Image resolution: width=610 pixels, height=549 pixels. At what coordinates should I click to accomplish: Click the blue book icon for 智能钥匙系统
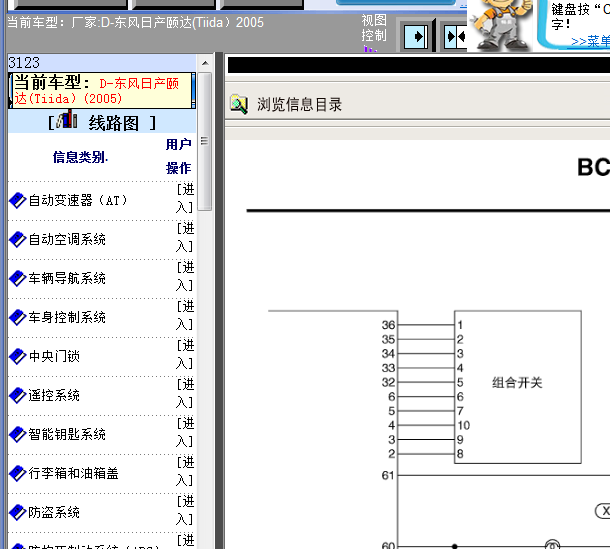click(x=18, y=434)
